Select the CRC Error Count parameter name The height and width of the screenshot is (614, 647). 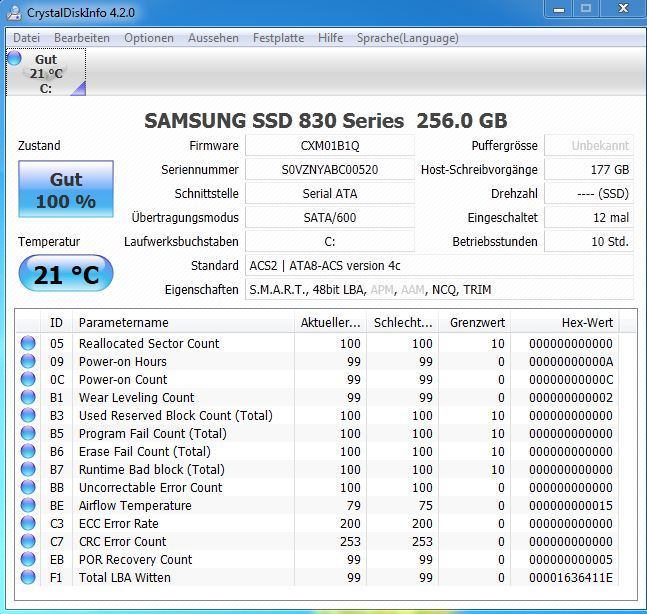(123, 541)
